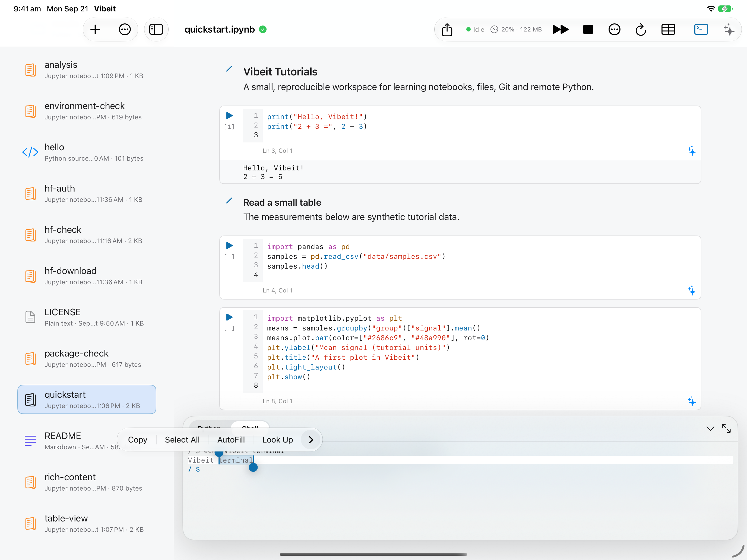
Task: Select the quickstart notebook in sidebar
Action: [87, 399]
